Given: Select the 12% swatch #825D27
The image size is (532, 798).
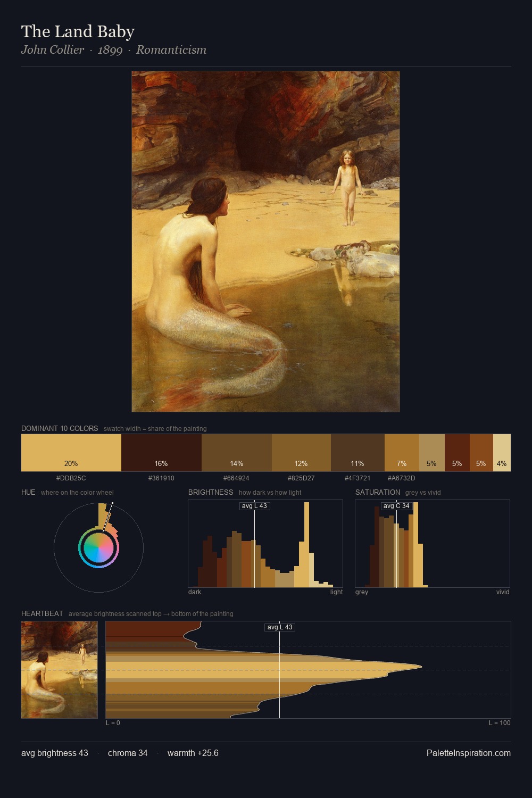Looking at the screenshot, I should pyautogui.click(x=301, y=453).
